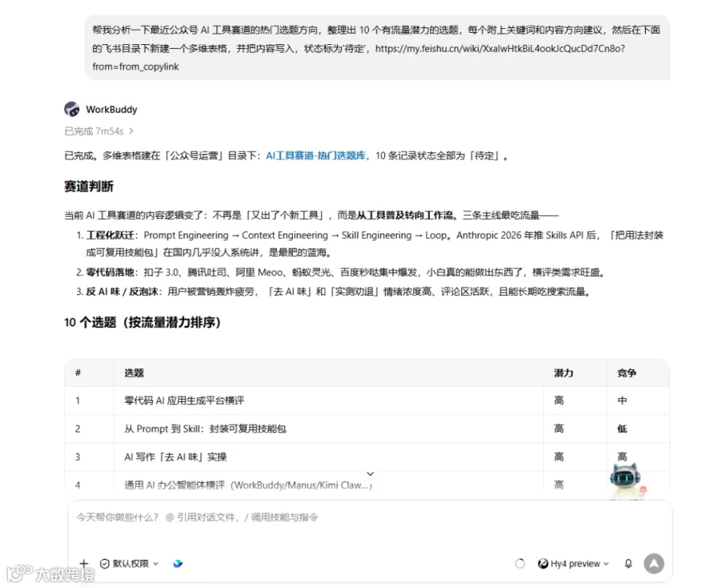Click the WorkBuddy avatar icon

[72, 109]
